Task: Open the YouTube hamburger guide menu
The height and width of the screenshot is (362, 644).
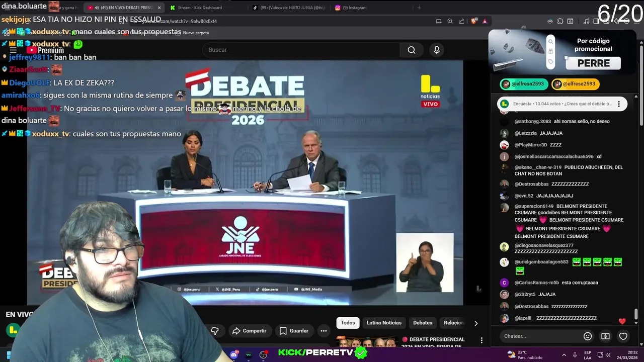Action: [13, 50]
